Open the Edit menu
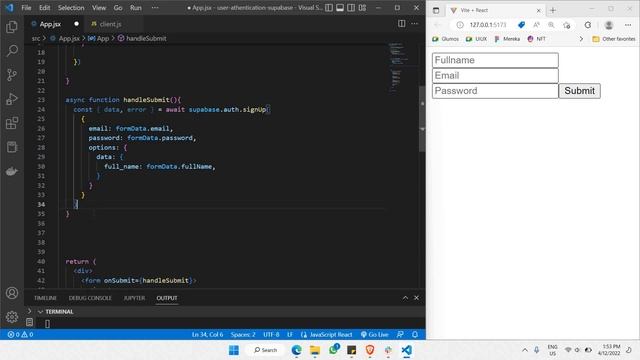Viewport: 640px width, 360px height. 44,8
